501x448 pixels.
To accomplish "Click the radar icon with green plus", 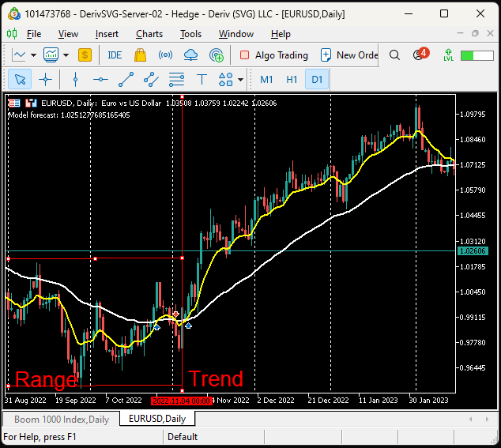I will (x=217, y=55).
